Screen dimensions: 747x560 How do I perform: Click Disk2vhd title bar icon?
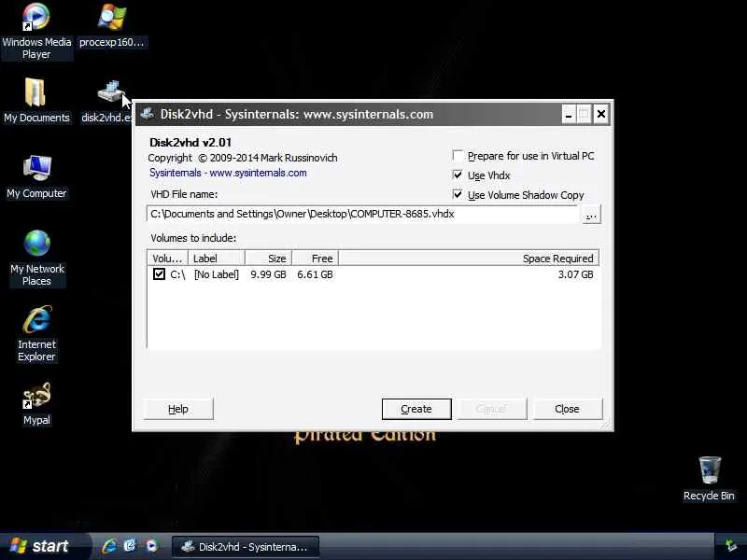(x=148, y=114)
